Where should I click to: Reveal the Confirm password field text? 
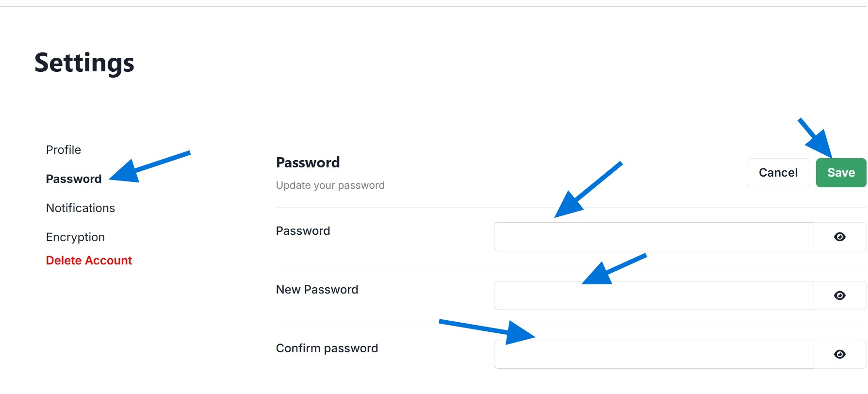click(x=839, y=354)
